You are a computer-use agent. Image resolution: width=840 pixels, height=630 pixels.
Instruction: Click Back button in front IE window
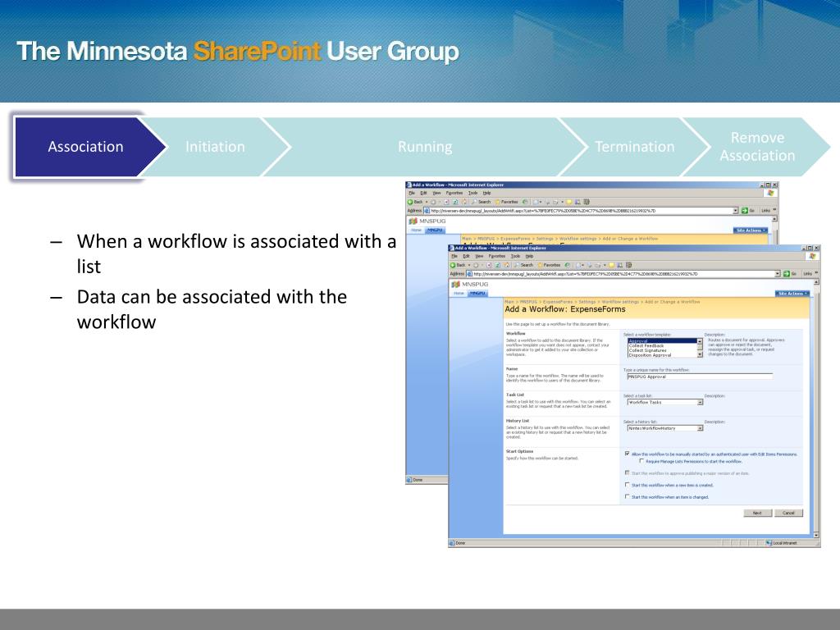click(x=458, y=265)
